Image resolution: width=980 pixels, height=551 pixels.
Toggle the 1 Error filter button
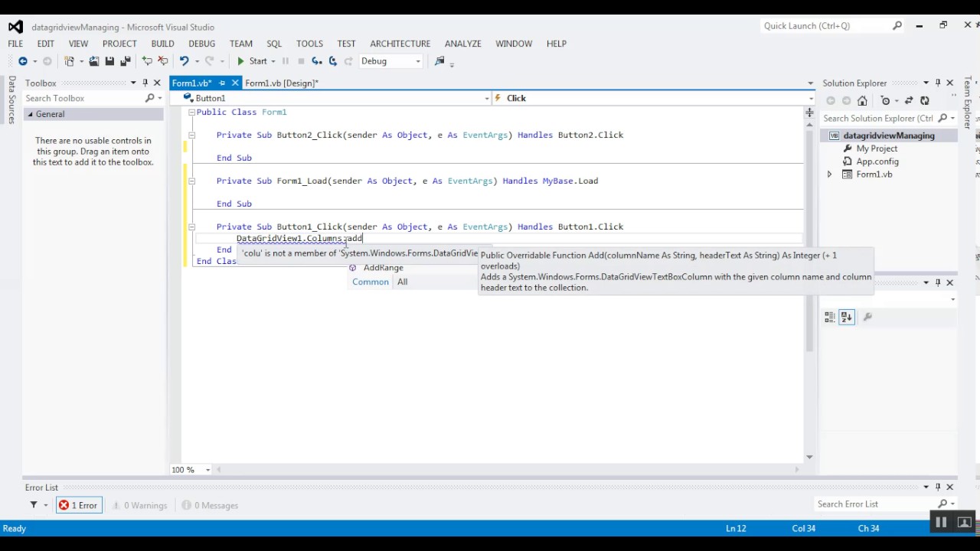click(x=79, y=505)
